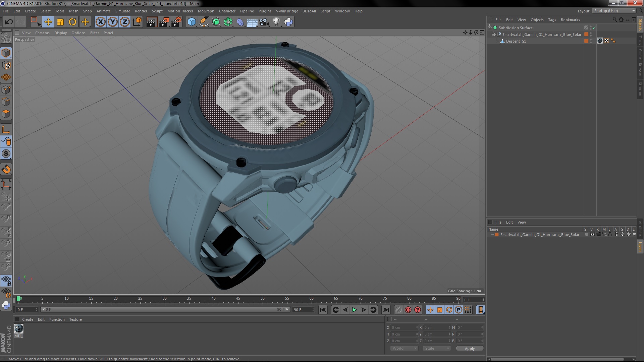Open the viewport Cameras menu
This screenshot has height=362, width=644.
tap(42, 33)
